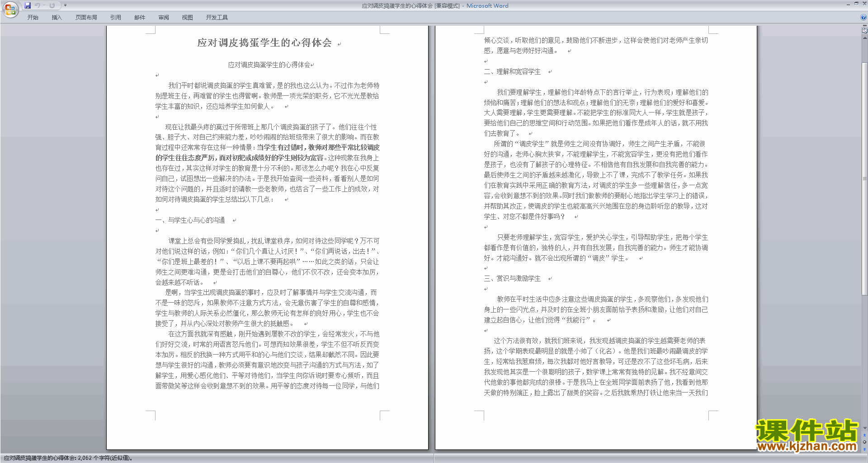Screen dimensions: 868x463
Task: Click the Save icon in Quick Access Toolbar
Action: coord(28,5)
